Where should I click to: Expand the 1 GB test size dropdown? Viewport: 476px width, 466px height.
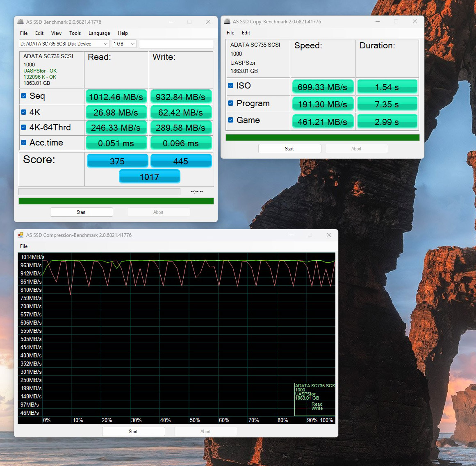(x=124, y=44)
